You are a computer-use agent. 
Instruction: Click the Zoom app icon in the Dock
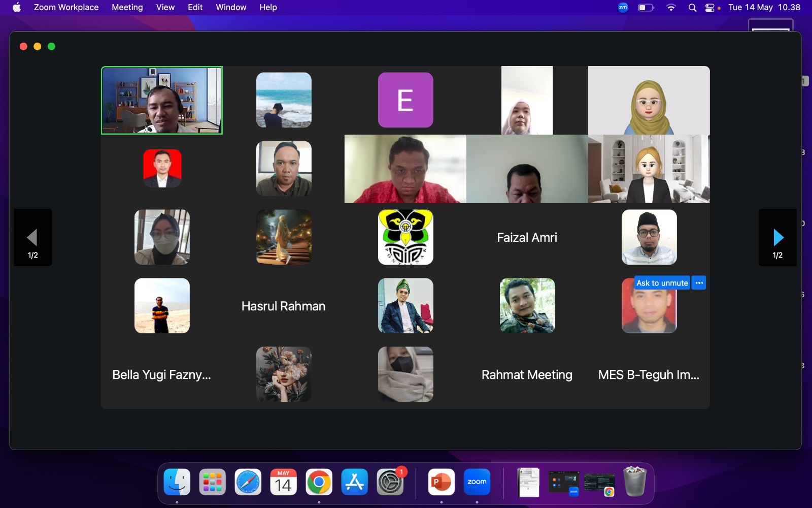(477, 482)
